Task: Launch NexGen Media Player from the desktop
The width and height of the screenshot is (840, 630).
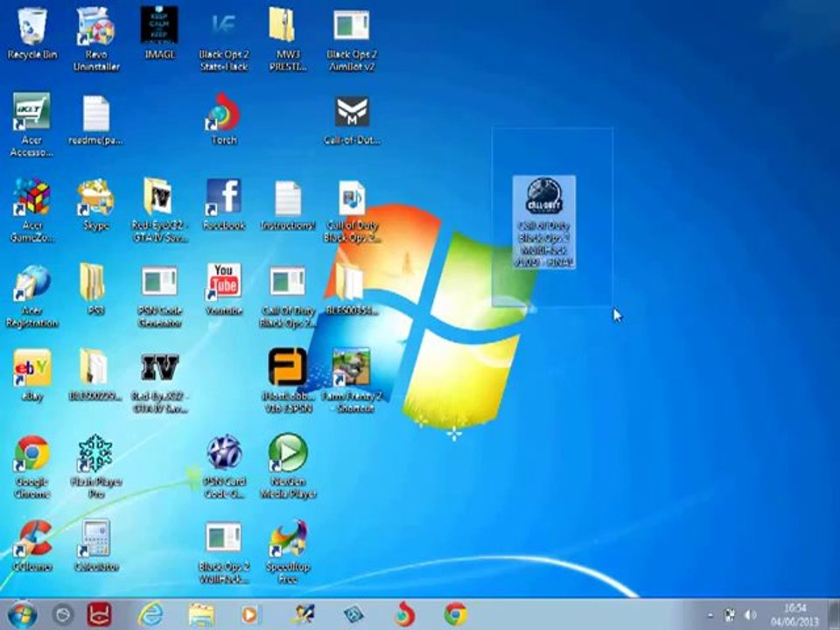Action: point(288,466)
